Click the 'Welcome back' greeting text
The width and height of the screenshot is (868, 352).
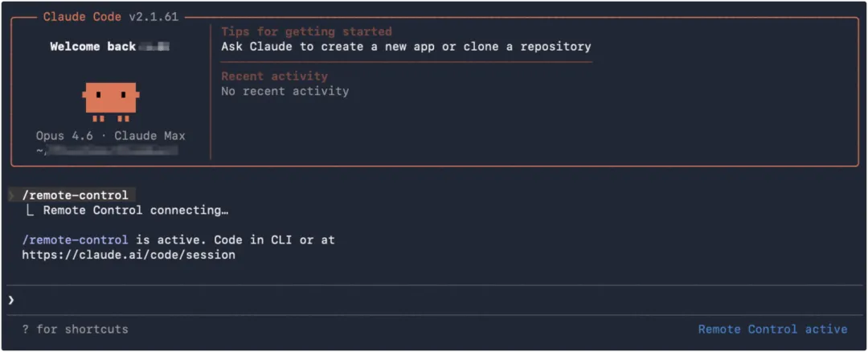pyautogui.click(x=92, y=47)
